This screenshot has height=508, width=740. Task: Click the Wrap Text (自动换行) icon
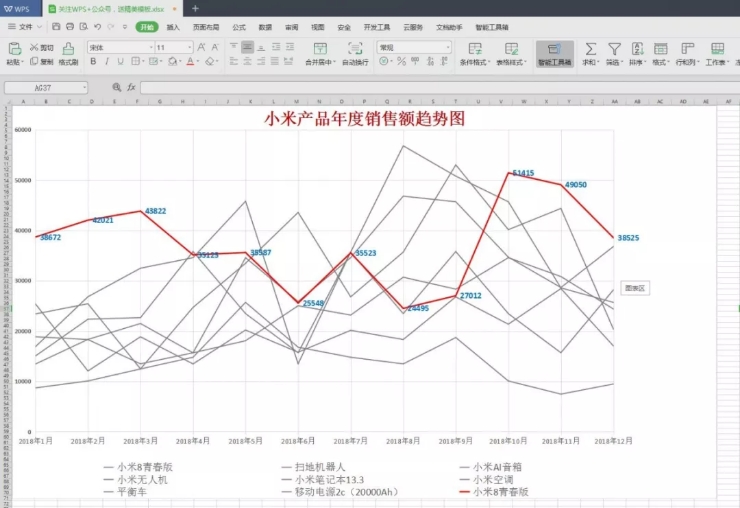[355, 49]
